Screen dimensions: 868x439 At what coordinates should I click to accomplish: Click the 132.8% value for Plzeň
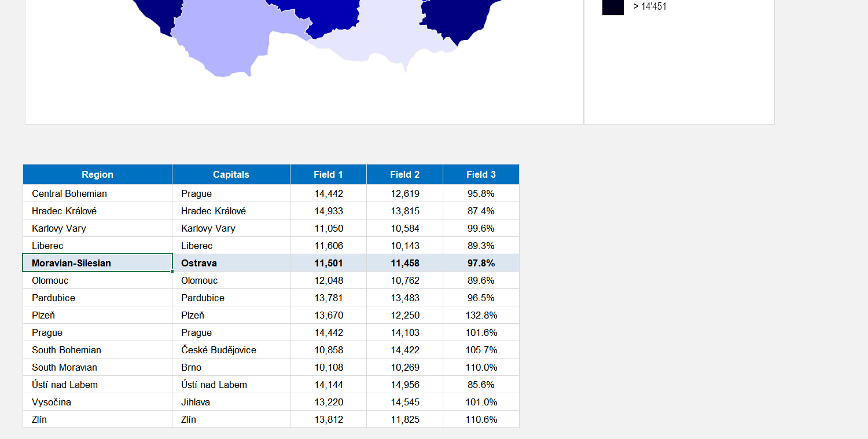click(480, 314)
